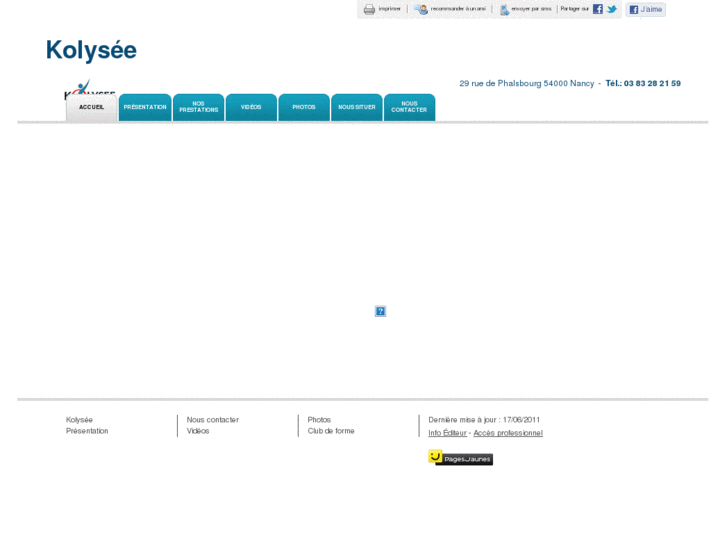Click 'Dernière mise à jour : 17/06/2011' text
This screenshot has height=545, width=727.
pos(484,420)
